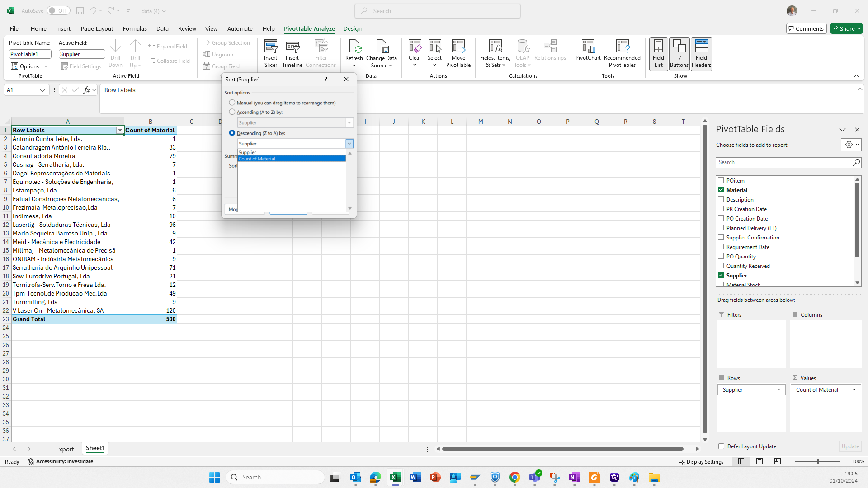Click the Move PivotTable icon

[x=458, y=53]
